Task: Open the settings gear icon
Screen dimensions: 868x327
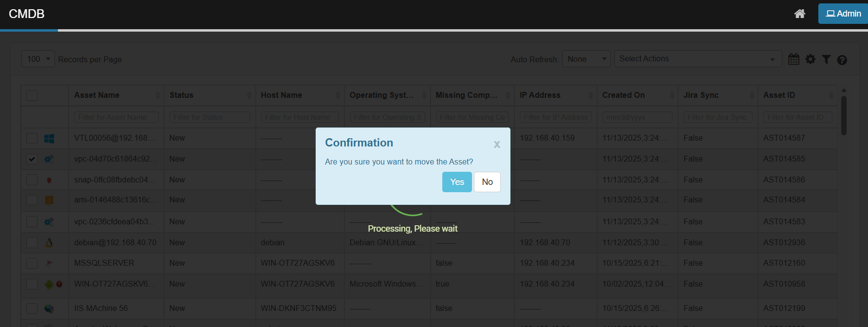Action: point(810,59)
